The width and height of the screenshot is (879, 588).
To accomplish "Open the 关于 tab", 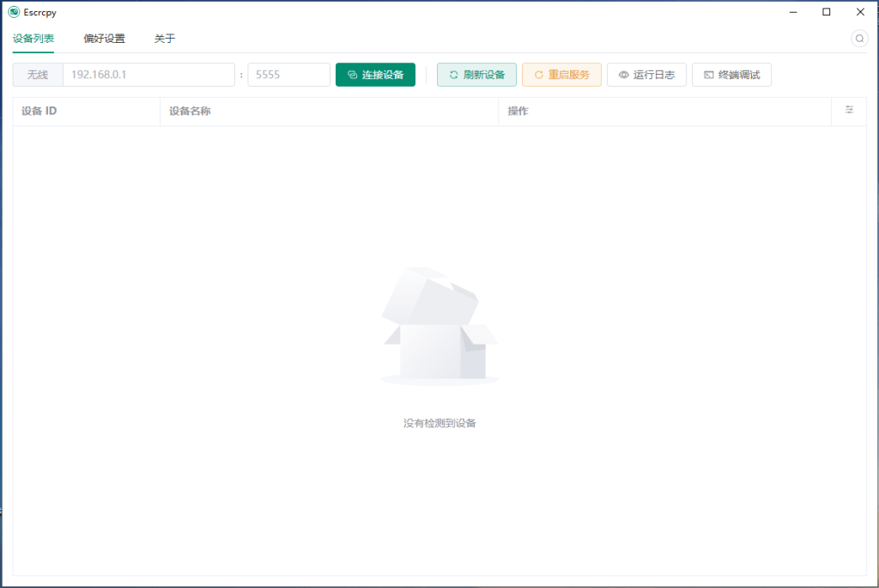I will (164, 39).
